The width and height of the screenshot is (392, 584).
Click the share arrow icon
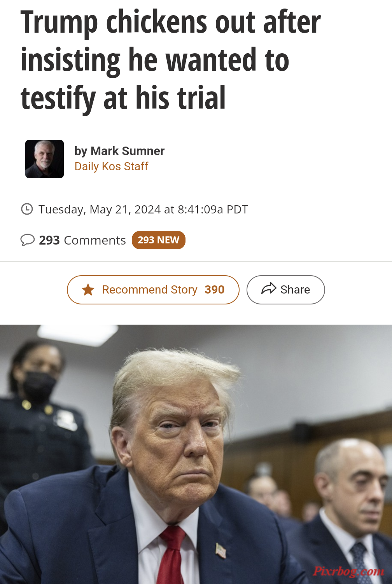pyautogui.click(x=269, y=289)
